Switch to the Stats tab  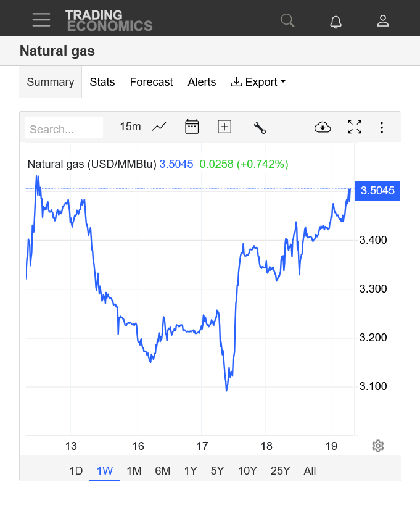click(x=102, y=82)
